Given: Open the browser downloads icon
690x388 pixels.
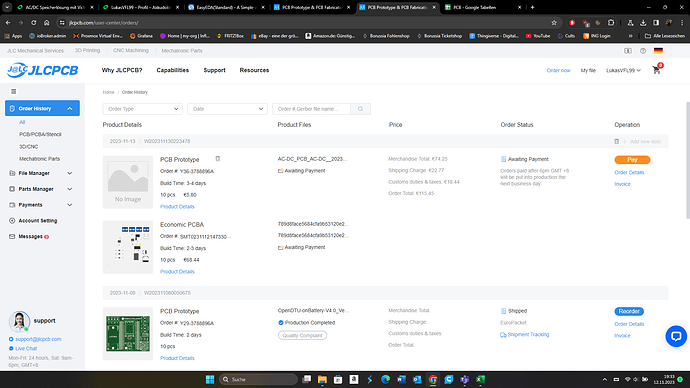Looking at the screenshot, I should coord(643,22).
